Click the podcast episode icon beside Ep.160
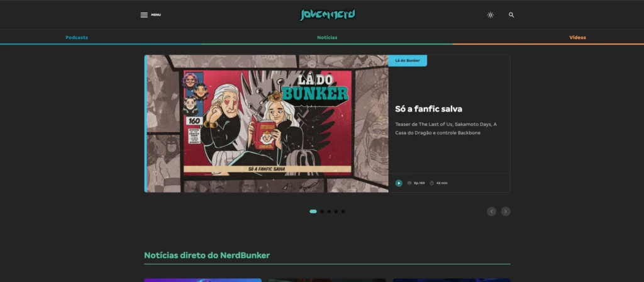This screenshot has height=282, width=644. (x=409, y=183)
